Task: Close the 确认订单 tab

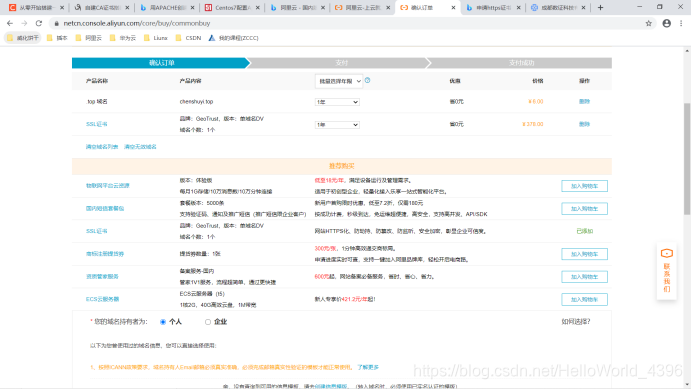Action: click(x=453, y=8)
